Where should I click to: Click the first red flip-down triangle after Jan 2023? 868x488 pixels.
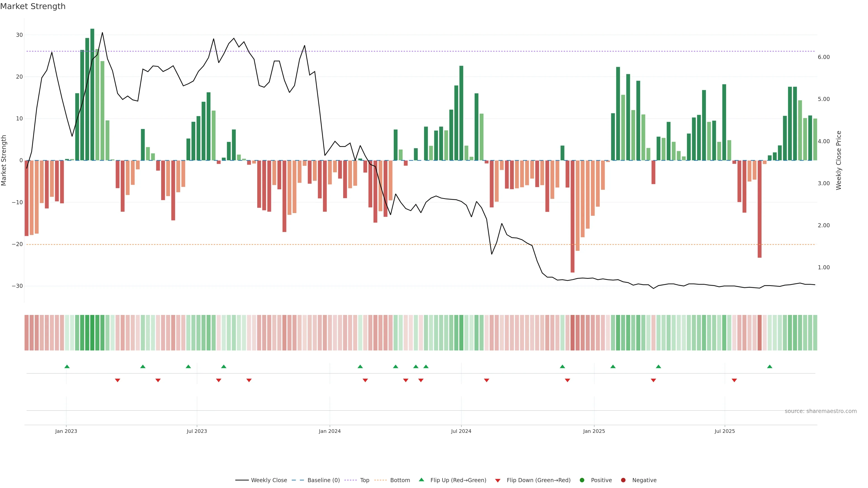[x=118, y=380]
